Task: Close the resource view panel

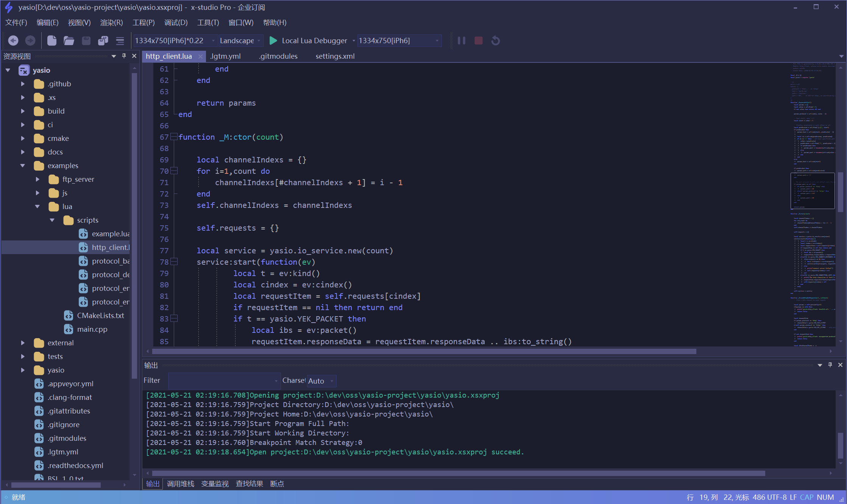Action: pyautogui.click(x=134, y=56)
